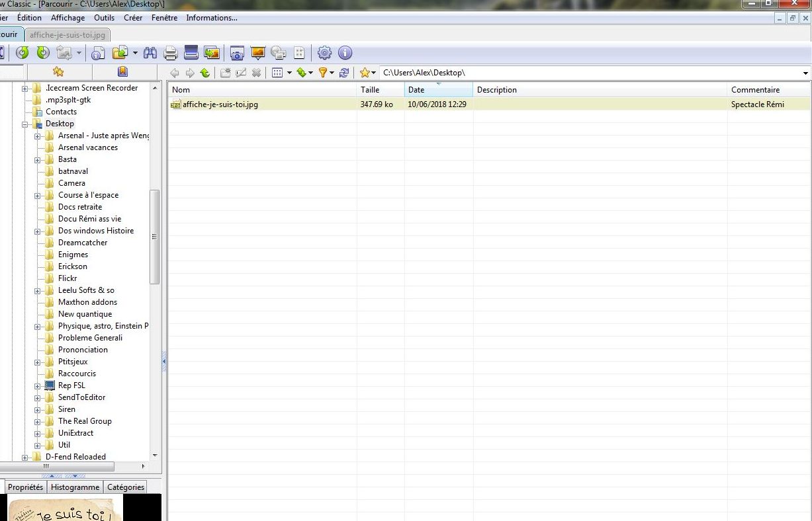
Task: Switch to the affiche-je-suis-toi.jpg tab
Action: pyautogui.click(x=67, y=34)
